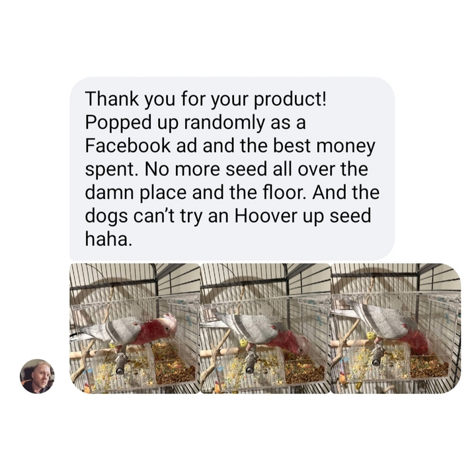Click the seed pile in the first photo
476x476 pixels.
173,366
